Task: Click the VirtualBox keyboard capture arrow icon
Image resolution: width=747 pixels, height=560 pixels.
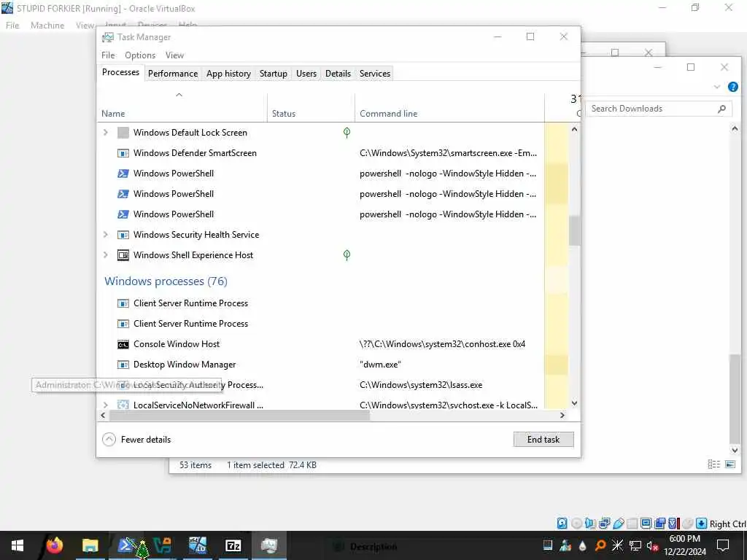Action: [701, 524]
